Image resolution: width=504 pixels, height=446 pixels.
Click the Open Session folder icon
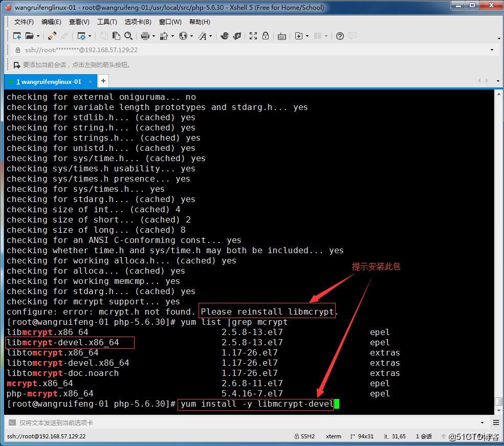(x=29, y=36)
